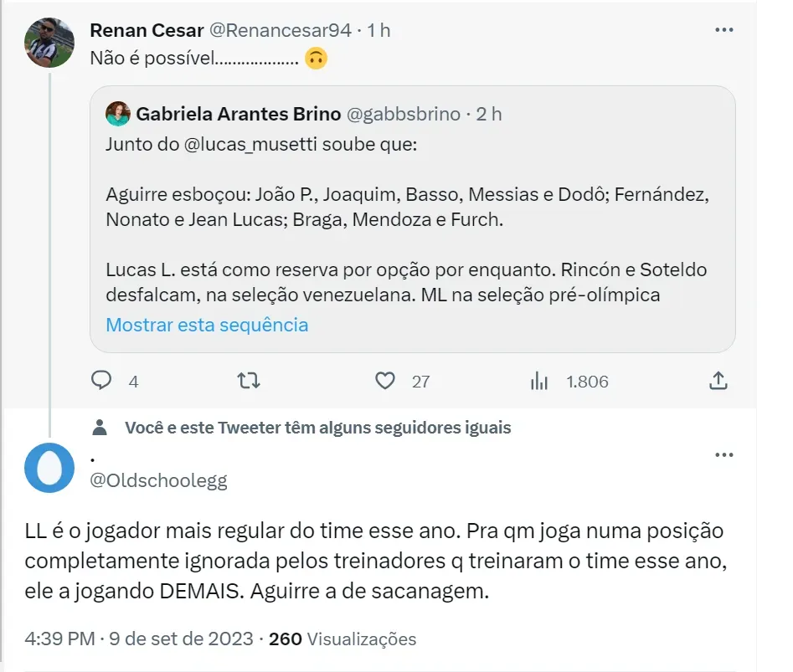
Task: Click Gabriela Arantes Brino's small avatar
Action: point(117,114)
